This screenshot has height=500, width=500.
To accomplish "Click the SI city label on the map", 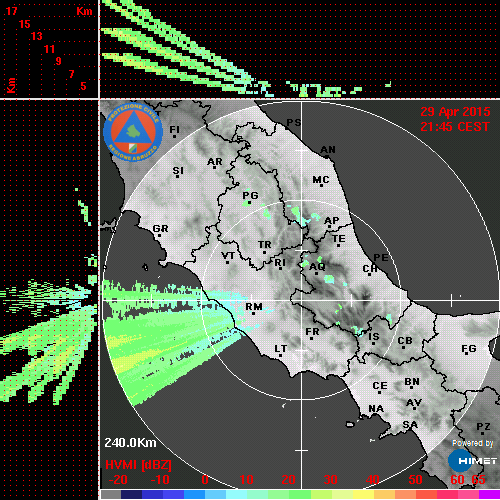I will pyautogui.click(x=178, y=171).
